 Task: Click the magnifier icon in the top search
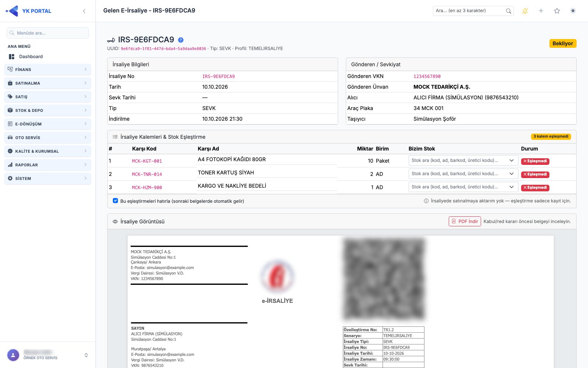point(508,11)
